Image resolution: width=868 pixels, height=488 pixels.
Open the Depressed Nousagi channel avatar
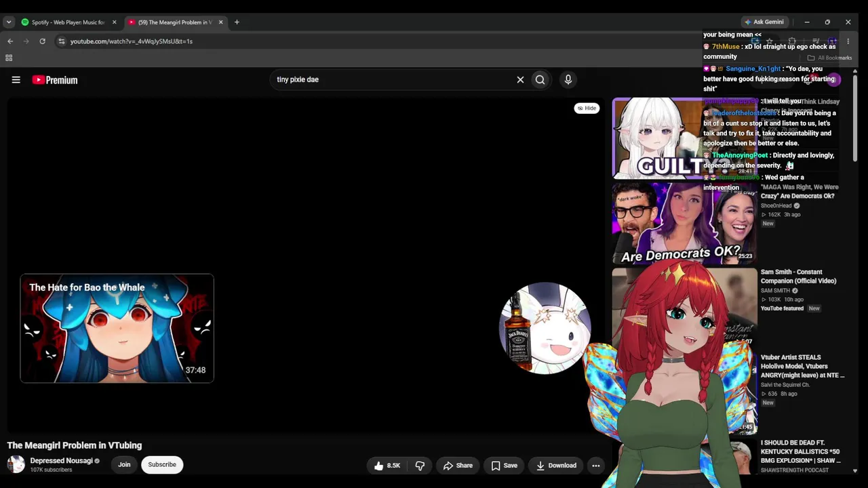(16, 464)
